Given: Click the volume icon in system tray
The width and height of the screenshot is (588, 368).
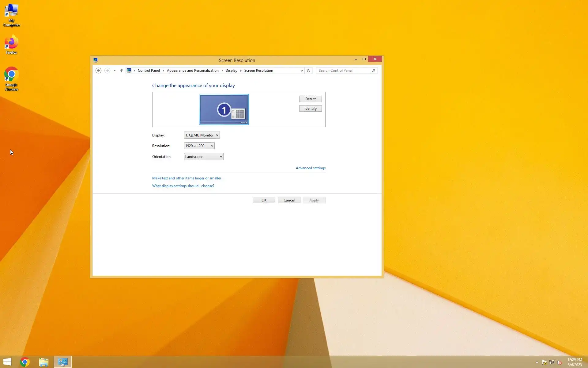Looking at the screenshot, I should pyautogui.click(x=559, y=362).
